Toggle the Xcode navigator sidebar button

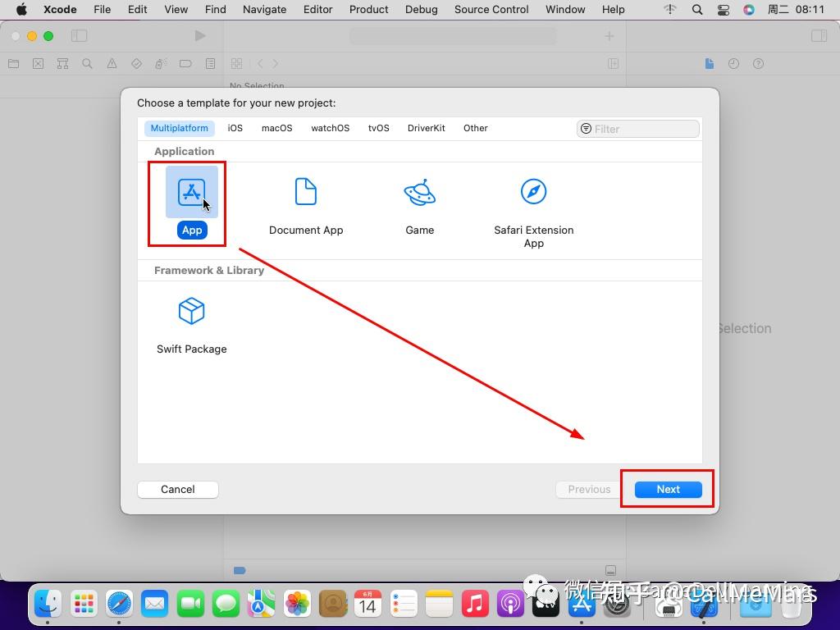coord(79,36)
